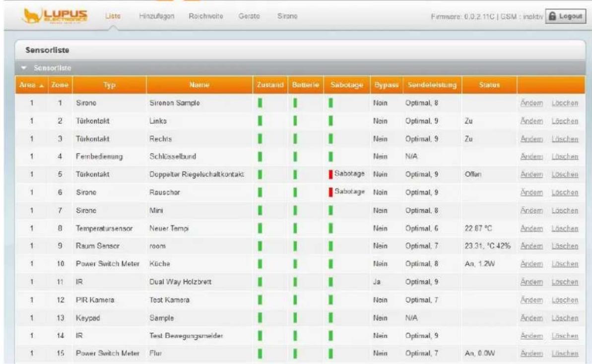Select the 'Doppelter Riegelschaltkontakt' name cell
The image size is (592, 364).
click(x=197, y=174)
